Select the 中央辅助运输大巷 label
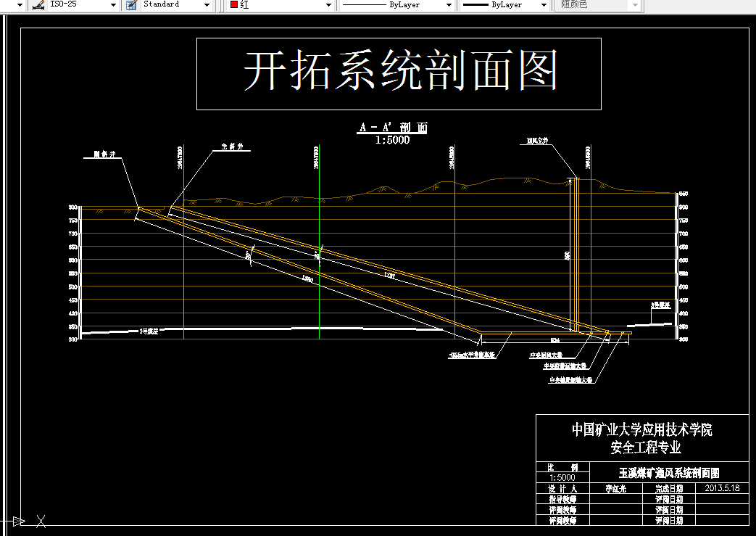Viewport: 756px width, 536px height. tap(570, 380)
